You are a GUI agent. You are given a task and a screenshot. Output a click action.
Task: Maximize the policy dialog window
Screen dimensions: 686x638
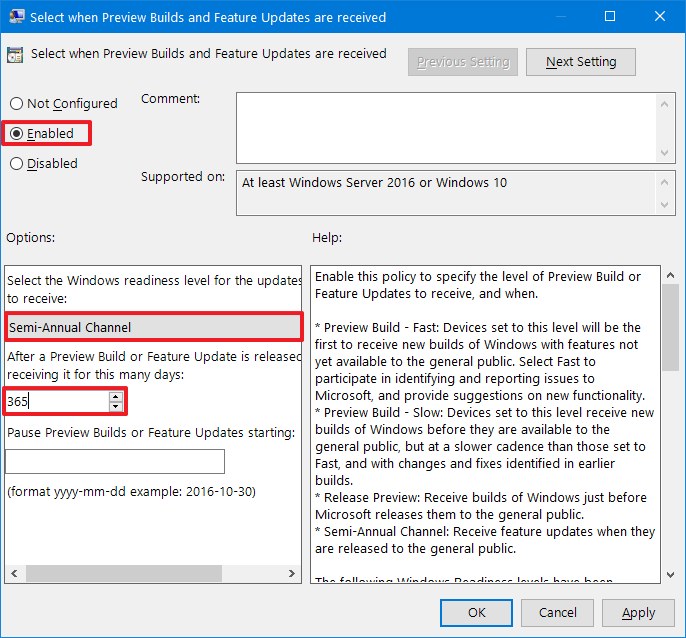click(x=610, y=17)
